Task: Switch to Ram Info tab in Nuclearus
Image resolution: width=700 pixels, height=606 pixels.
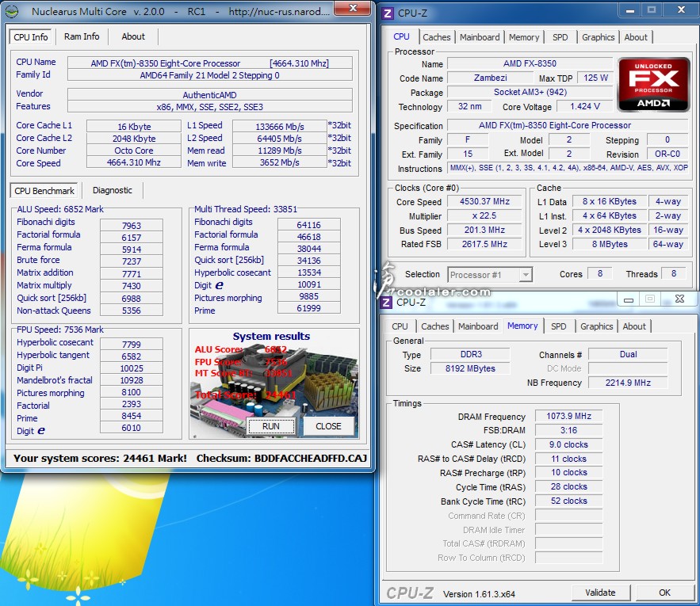Action: 82,36
